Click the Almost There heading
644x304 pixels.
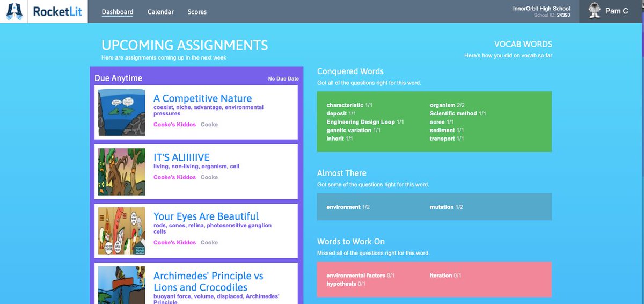tap(342, 173)
